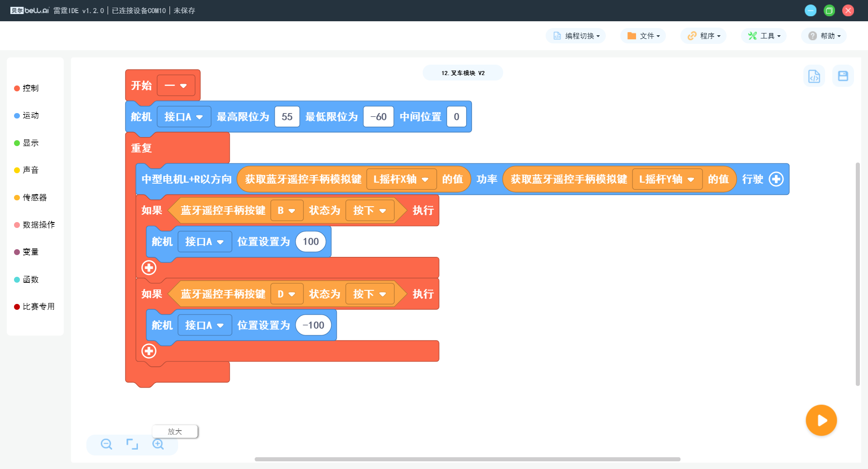The height and width of the screenshot is (469, 868).
Task: Select the 开始 start block
Action: point(141,85)
